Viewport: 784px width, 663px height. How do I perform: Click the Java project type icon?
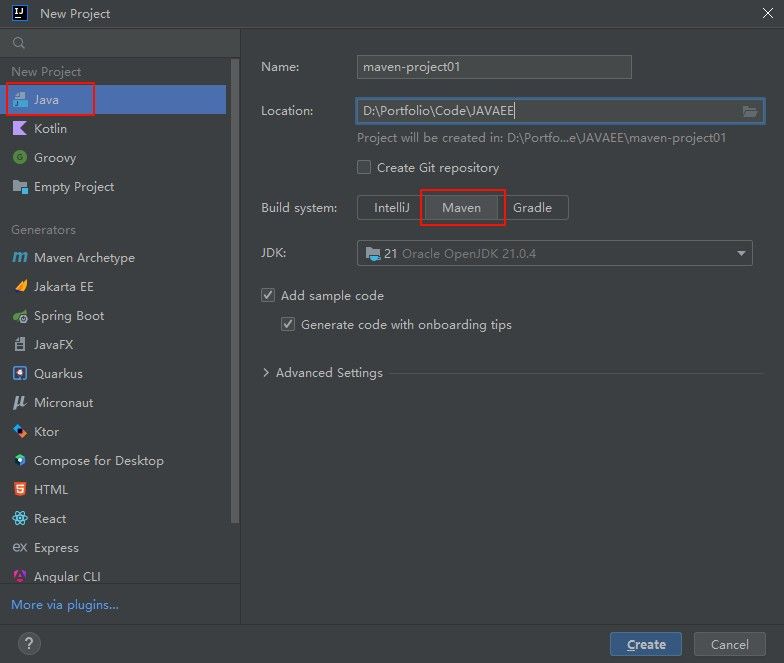pos(20,100)
